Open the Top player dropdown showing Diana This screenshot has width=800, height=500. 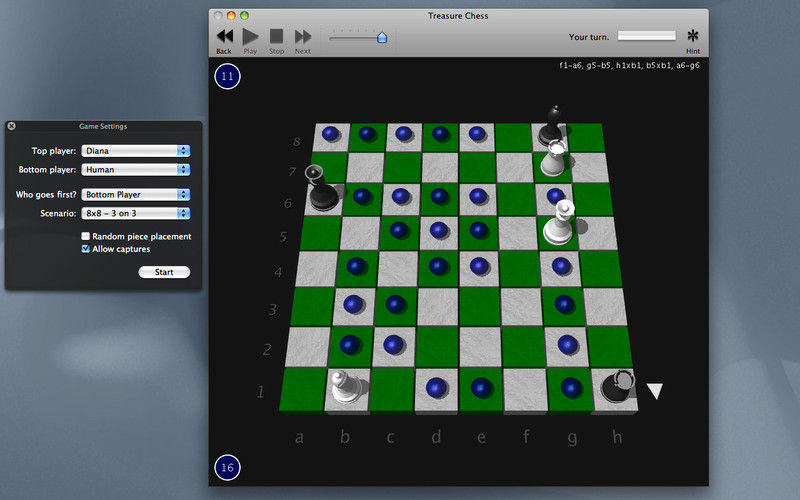(x=136, y=151)
